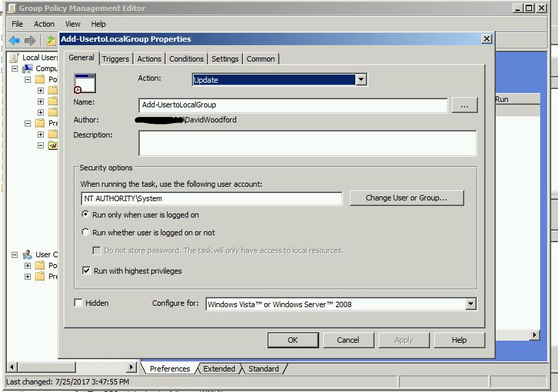This screenshot has width=558, height=392.
Task: Switch to the Actions tab
Action: (149, 59)
